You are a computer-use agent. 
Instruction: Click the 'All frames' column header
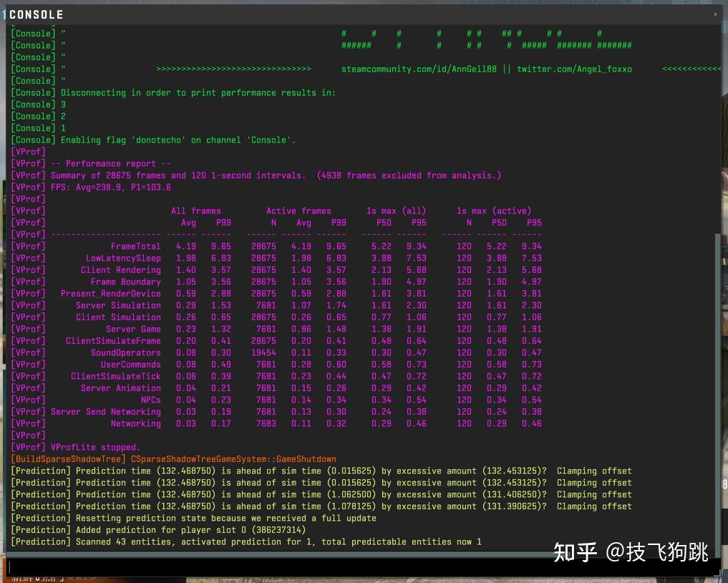point(196,211)
